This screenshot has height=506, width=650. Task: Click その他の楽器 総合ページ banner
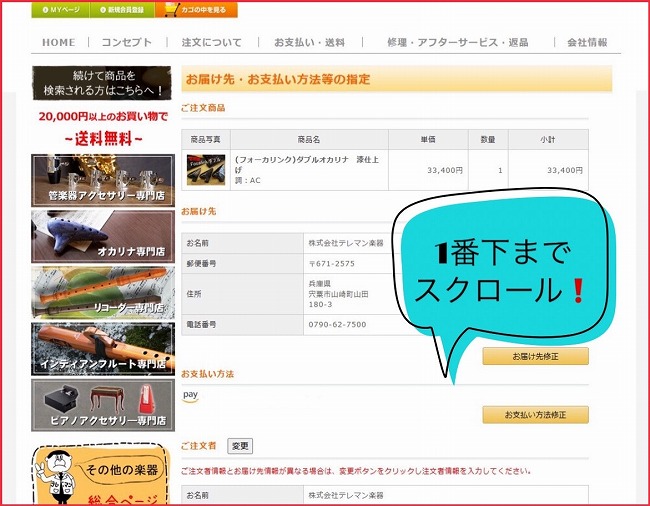point(102,474)
